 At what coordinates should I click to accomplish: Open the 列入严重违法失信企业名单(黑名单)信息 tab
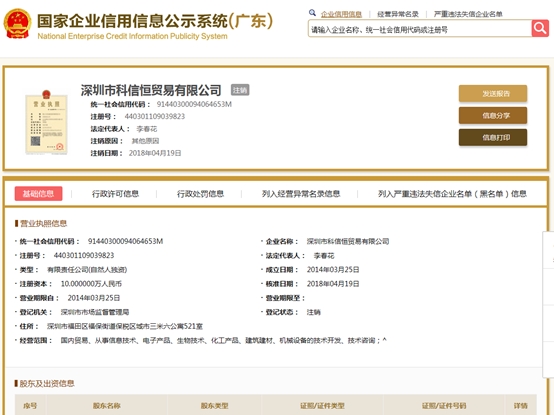pos(452,194)
